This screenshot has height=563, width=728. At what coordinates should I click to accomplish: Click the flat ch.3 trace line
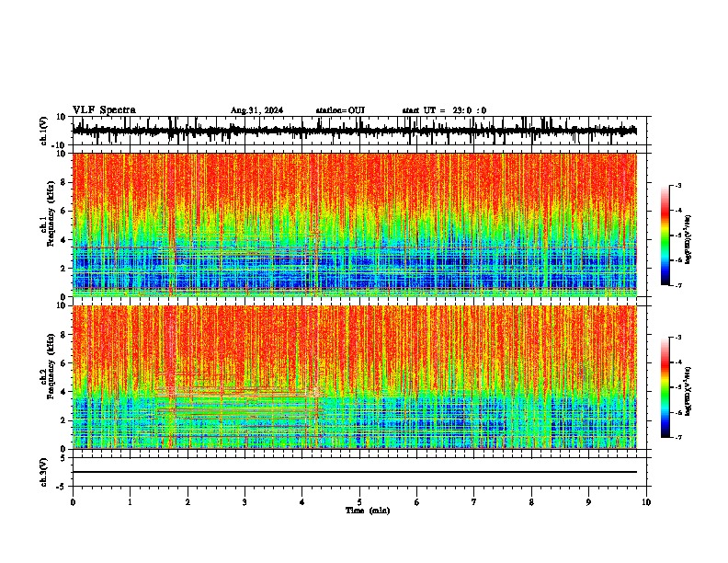[355, 472]
